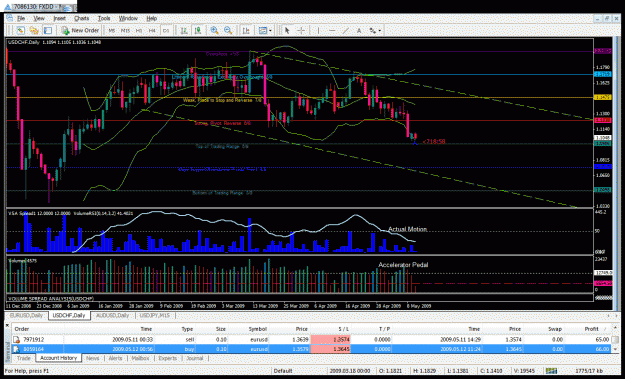The height and width of the screenshot is (379, 625).
Task: Click the New Order button
Action: [x=80, y=30]
